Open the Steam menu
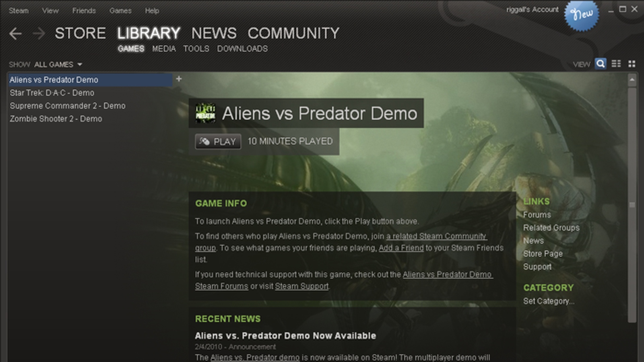 19,10
